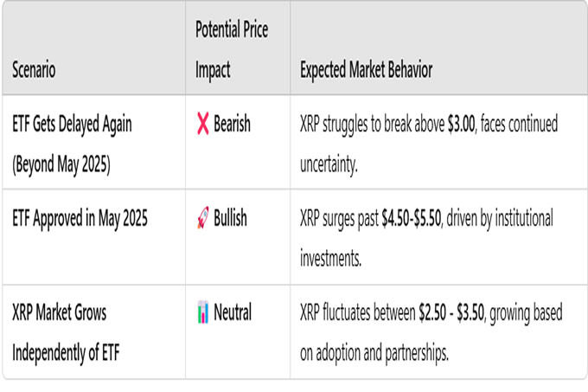This screenshot has width=588, height=392.
Task: Click 'XRP struggles to break above' text
Action: (x=373, y=124)
